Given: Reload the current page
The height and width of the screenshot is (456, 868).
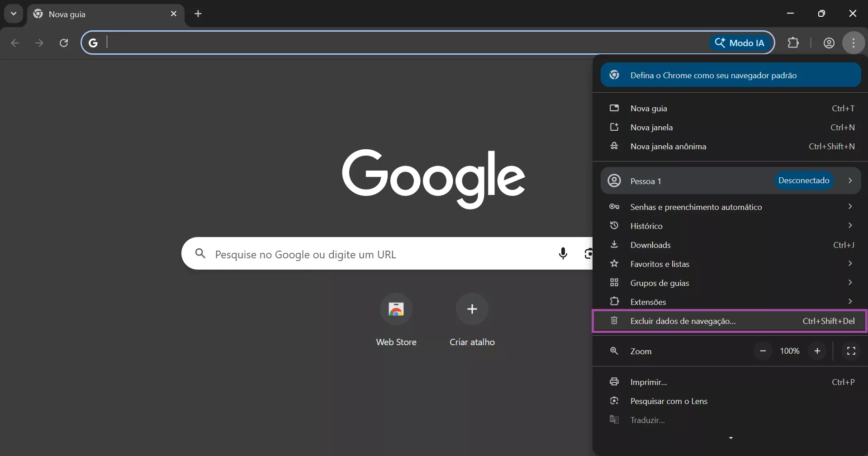Looking at the screenshot, I should coord(64,43).
